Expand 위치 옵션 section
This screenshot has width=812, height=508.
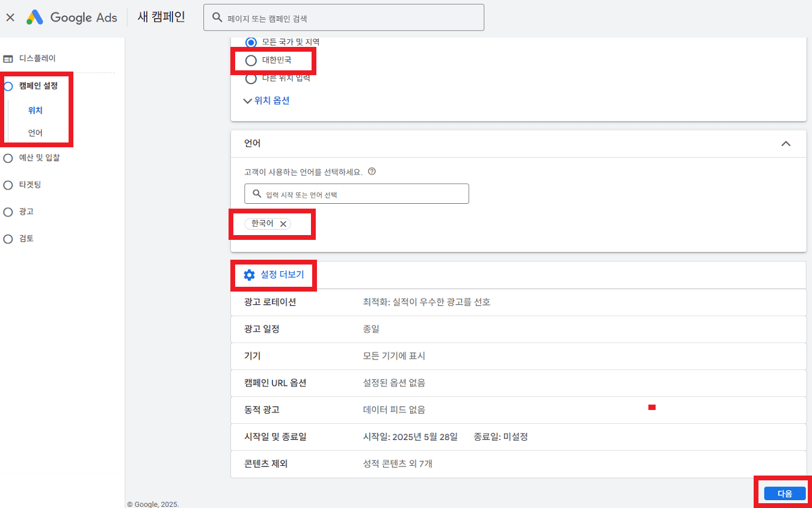(266, 101)
